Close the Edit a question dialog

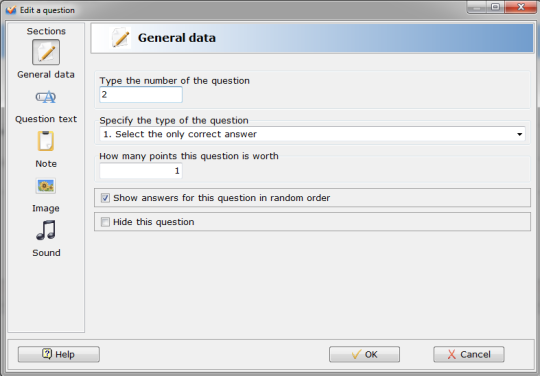point(520,7)
